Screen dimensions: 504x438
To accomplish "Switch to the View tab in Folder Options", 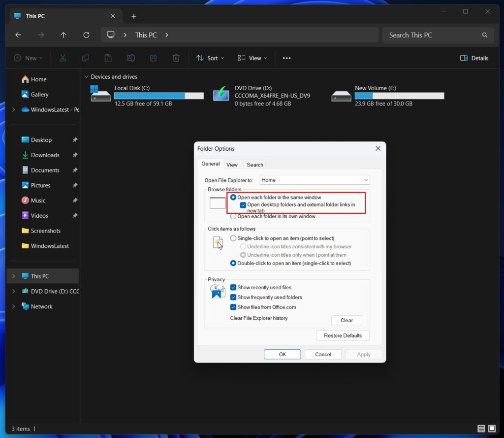I will (232, 164).
